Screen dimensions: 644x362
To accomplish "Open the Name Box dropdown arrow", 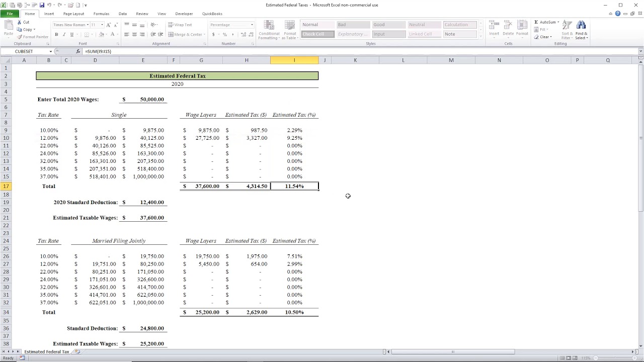I will coord(50,51).
